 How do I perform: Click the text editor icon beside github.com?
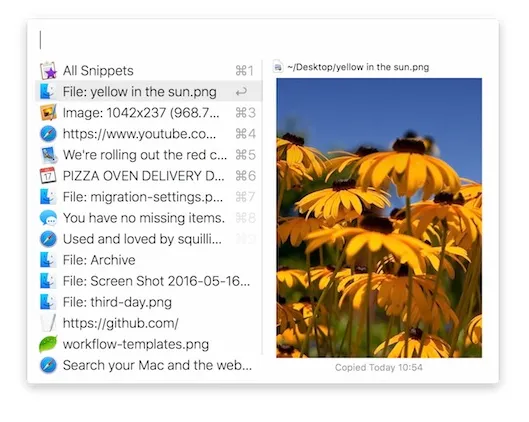[48, 323]
